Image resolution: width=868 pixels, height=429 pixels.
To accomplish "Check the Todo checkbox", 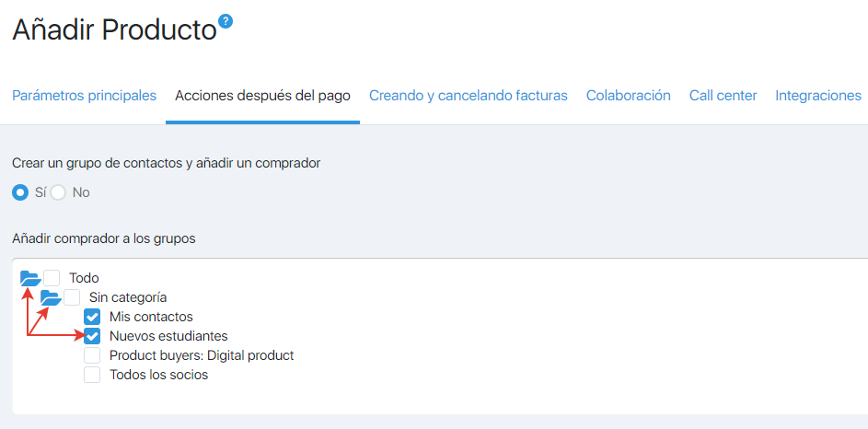I will 52,278.
